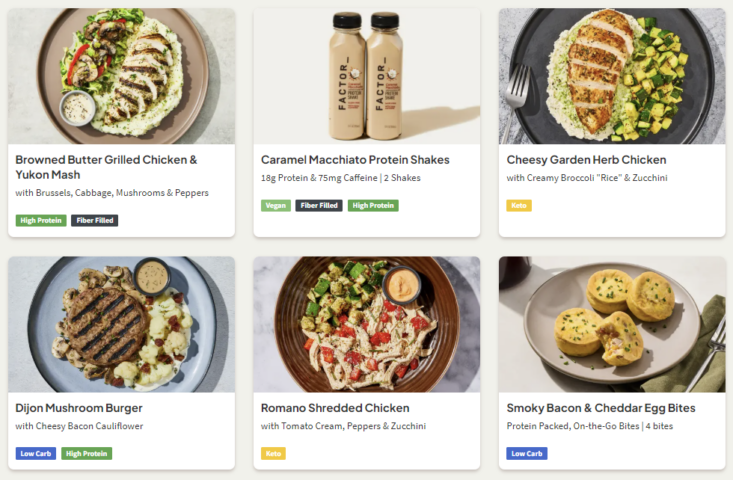Select the Dijon Mushroom Burger meal image
The height and width of the screenshot is (480, 733).
[x=121, y=324]
